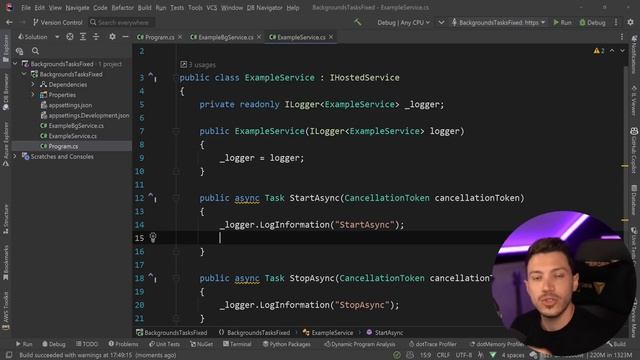640x360 pixels.
Task: Click the Search everywhere field
Action: coord(122,22)
